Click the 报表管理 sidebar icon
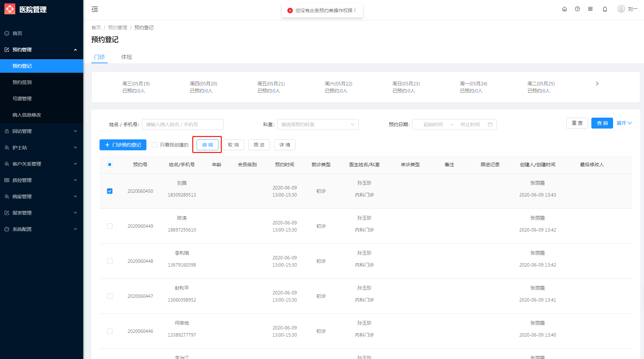The image size is (644, 359). click(x=7, y=213)
